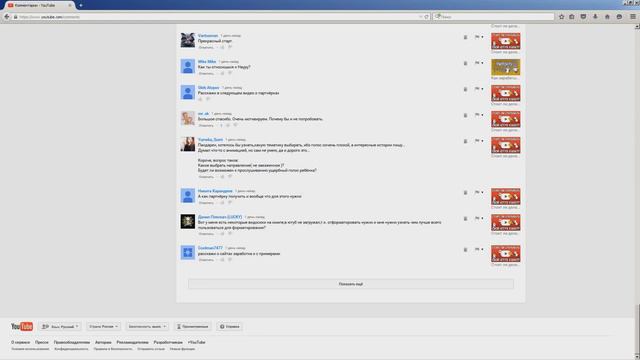640x360 pixels.
Task: Like the "Прекрасный старт" comment
Action: click(222, 47)
